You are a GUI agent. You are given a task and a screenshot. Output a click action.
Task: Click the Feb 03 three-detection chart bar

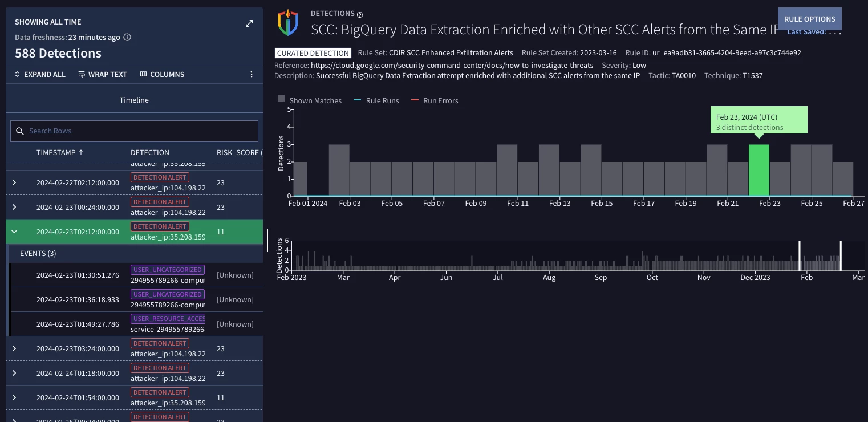tap(339, 170)
